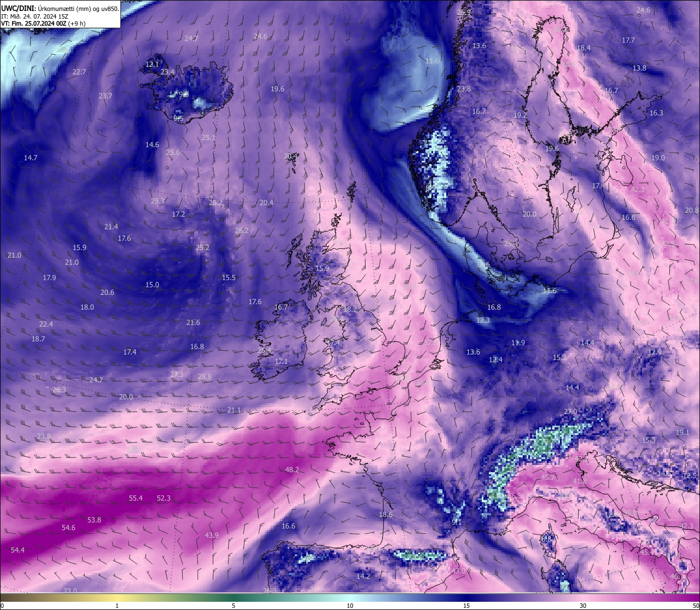Click the 23.4 value over Iceland

167,72
